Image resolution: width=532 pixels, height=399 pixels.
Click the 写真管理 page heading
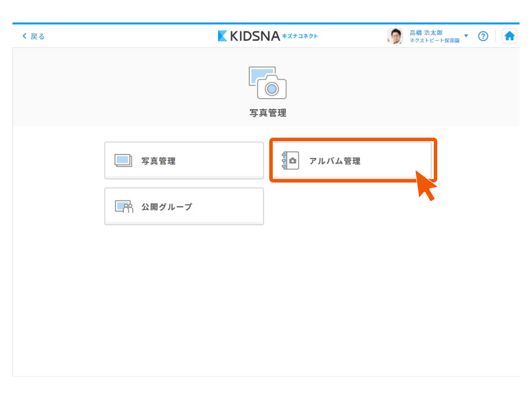(268, 113)
